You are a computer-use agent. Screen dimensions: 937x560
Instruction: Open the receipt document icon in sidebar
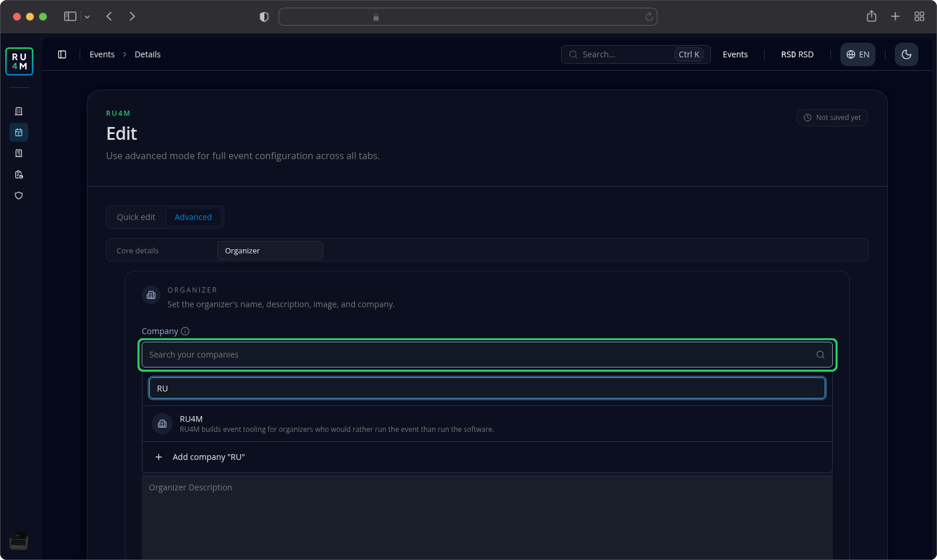(x=19, y=153)
